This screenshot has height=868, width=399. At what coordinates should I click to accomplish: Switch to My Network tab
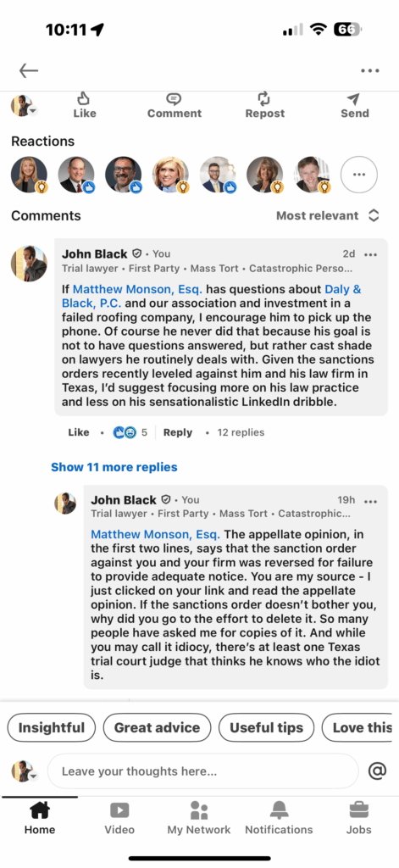click(x=199, y=818)
